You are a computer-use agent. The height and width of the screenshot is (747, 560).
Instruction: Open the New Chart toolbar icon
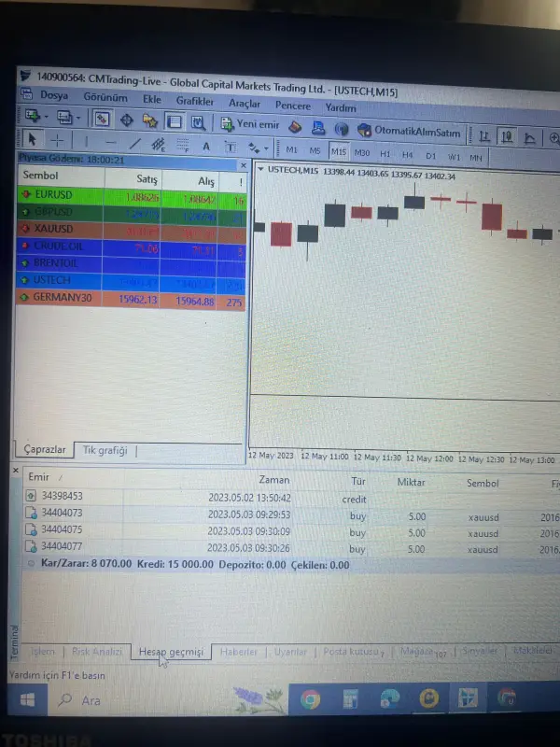(x=33, y=116)
